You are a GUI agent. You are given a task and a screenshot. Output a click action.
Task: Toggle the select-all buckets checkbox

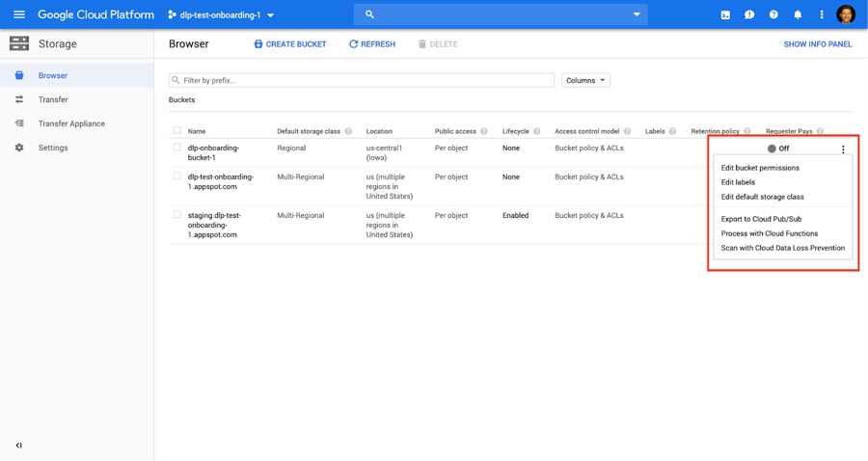(x=176, y=131)
